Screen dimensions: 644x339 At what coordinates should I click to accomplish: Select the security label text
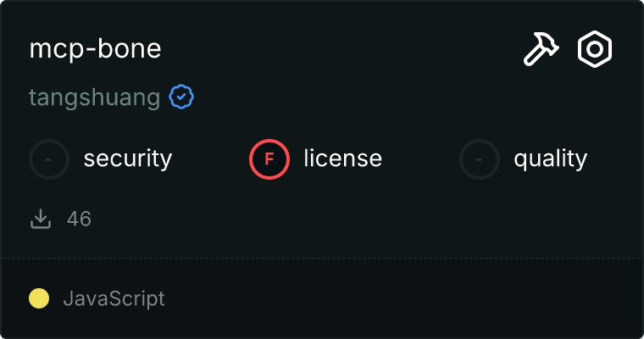click(x=128, y=158)
